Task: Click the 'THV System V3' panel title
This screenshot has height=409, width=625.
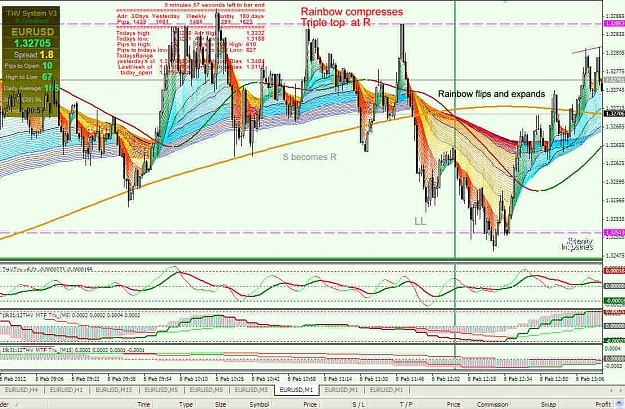Action: click(x=31, y=13)
